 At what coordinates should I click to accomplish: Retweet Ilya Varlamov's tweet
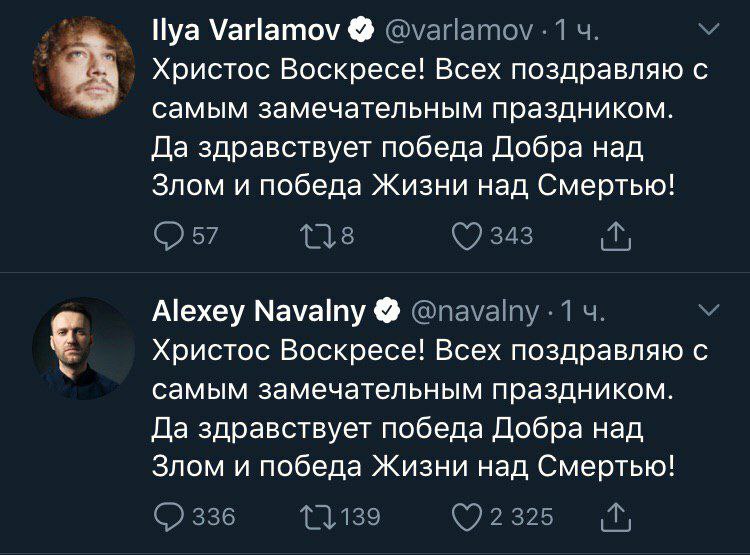coord(312,236)
